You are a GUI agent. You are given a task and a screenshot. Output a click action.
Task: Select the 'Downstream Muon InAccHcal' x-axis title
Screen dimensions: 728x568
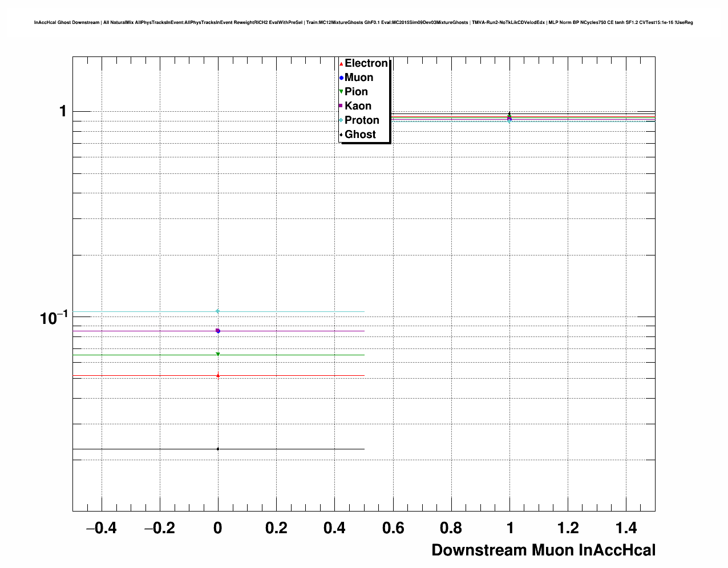[x=543, y=550]
